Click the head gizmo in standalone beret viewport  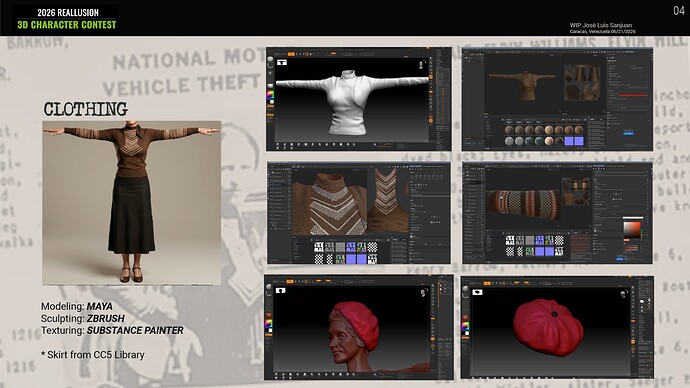click(x=623, y=295)
